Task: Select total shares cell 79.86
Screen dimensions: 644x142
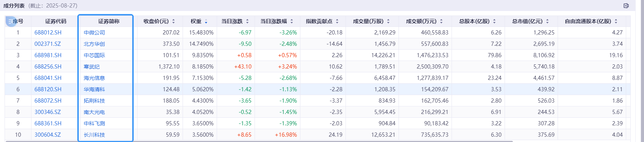Action: 495,55
